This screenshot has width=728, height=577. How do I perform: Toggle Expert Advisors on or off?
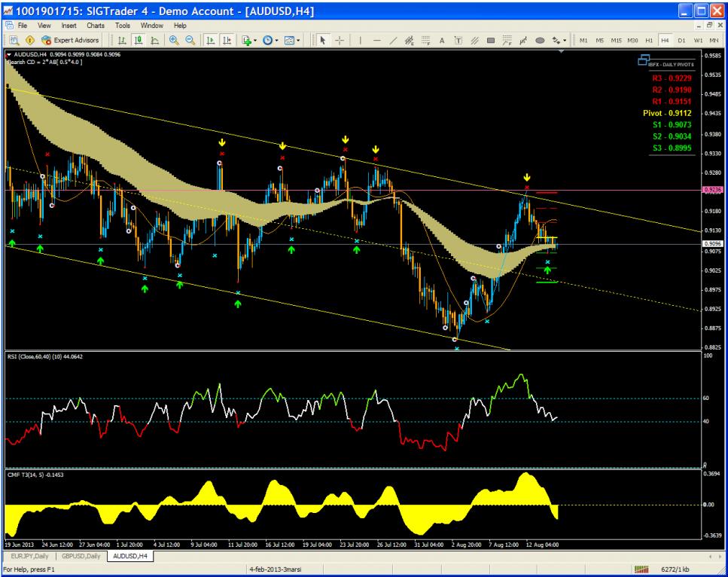71,39
